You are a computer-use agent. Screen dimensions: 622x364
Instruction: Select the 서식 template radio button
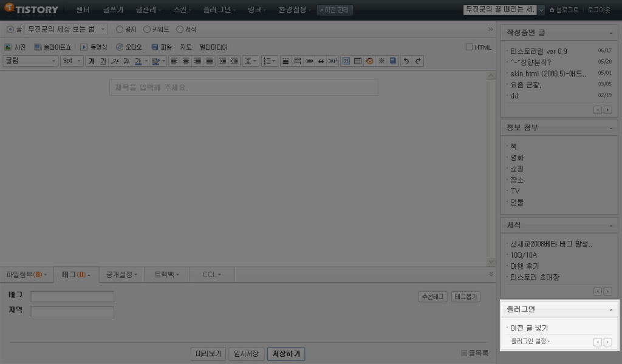click(x=180, y=29)
